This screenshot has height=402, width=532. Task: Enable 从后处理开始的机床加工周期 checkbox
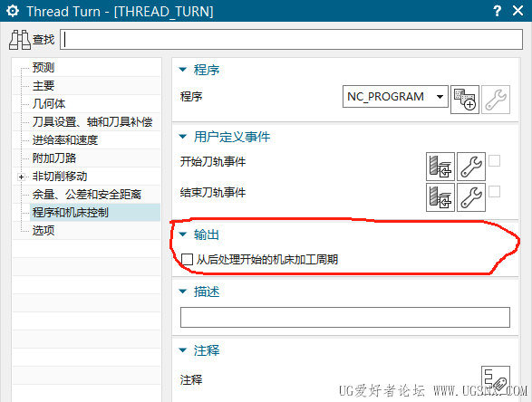coord(187,259)
